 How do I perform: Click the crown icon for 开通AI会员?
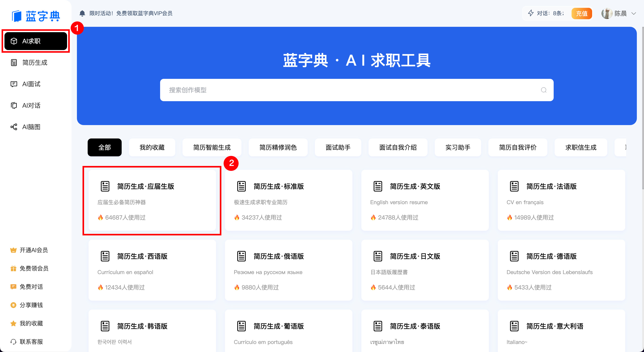(13, 250)
